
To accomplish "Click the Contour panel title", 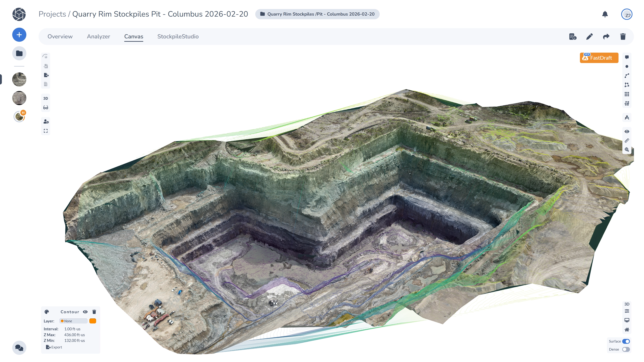I will pos(70,312).
